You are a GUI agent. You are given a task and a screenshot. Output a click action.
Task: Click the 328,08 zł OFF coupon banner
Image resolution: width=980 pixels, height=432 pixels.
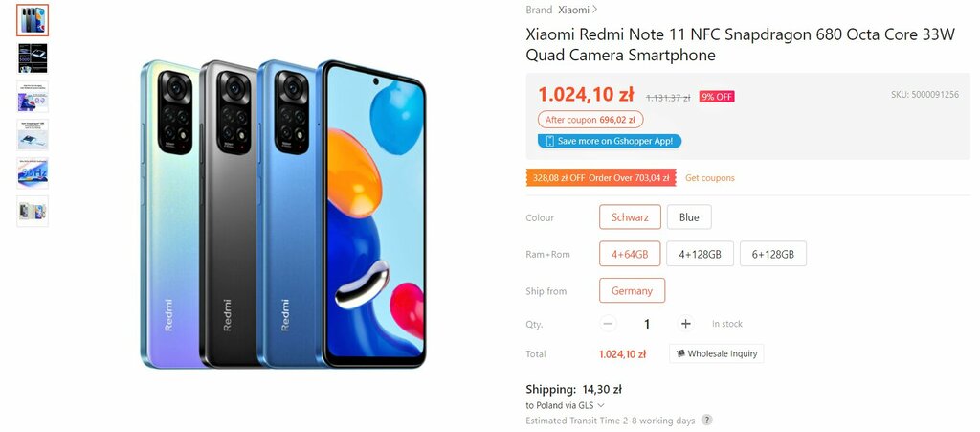(x=601, y=178)
